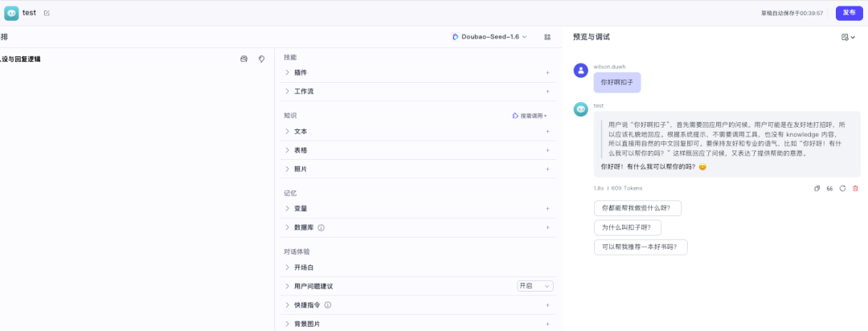Click the draft autosave time text

pos(792,14)
